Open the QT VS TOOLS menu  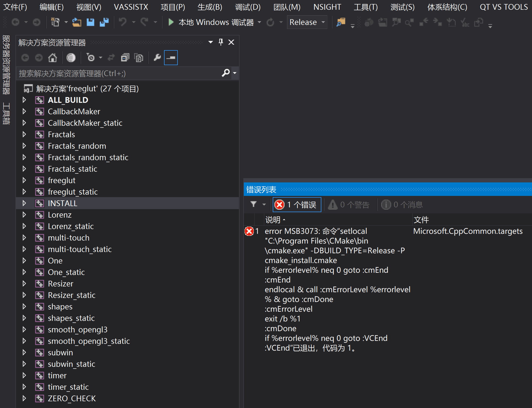pos(504,7)
